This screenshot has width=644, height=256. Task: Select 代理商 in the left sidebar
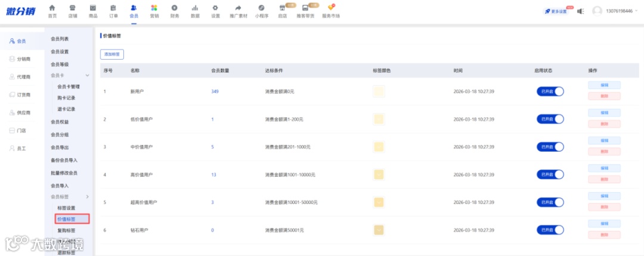(x=22, y=77)
